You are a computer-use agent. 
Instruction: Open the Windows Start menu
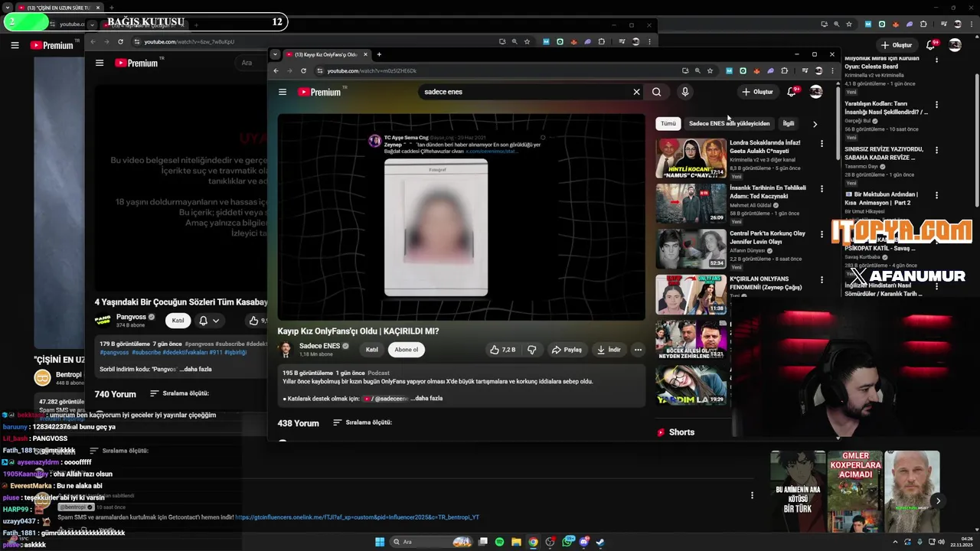pyautogui.click(x=379, y=542)
